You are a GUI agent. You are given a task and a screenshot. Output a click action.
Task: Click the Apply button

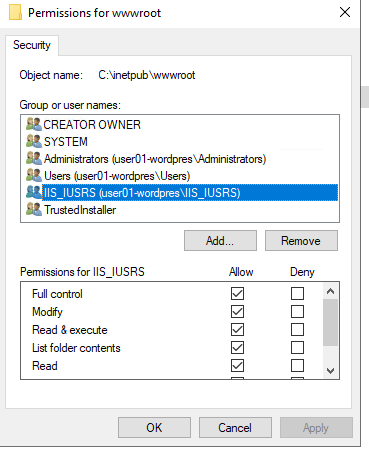316,427
